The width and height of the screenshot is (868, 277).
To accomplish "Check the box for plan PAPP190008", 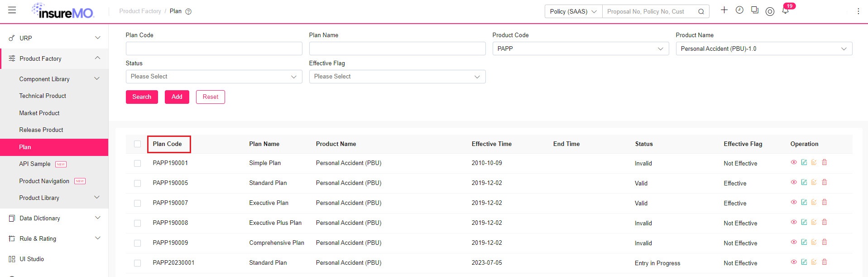I will coord(137,224).
